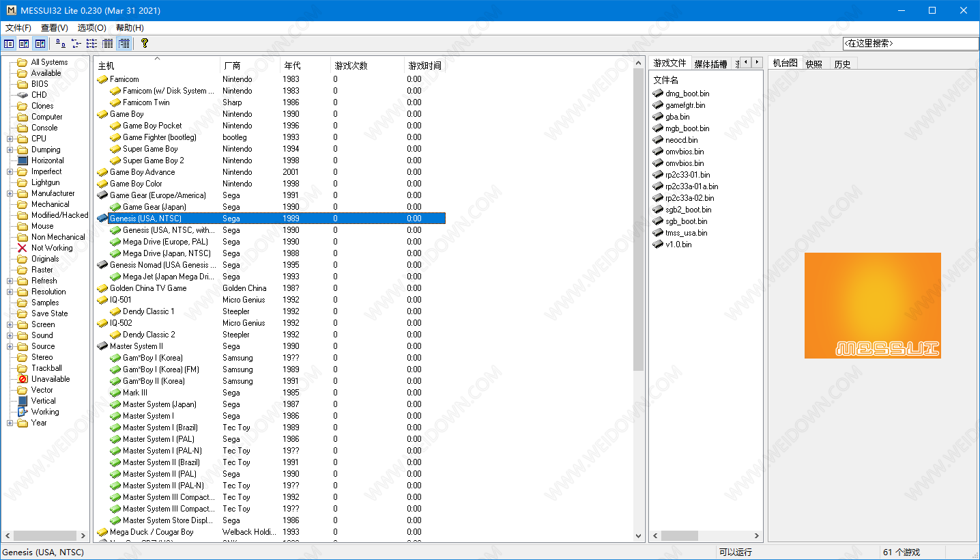The height and width of the screenshot is (560, 980).
Task: Switch to large icons view
Action: 61,43
